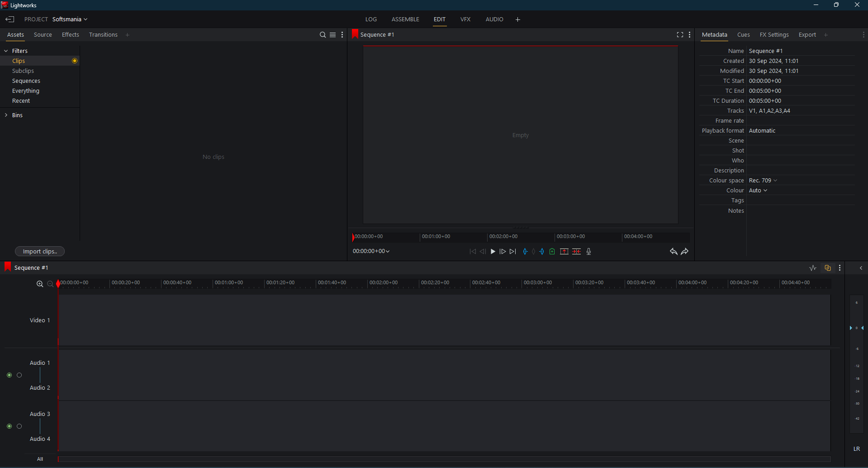Jump to the end of the sequence
The width and height of the screenshot is (868, 468).
512,252
